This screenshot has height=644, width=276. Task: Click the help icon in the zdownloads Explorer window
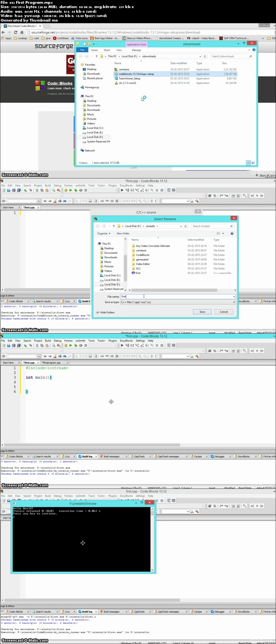(254, 50)
